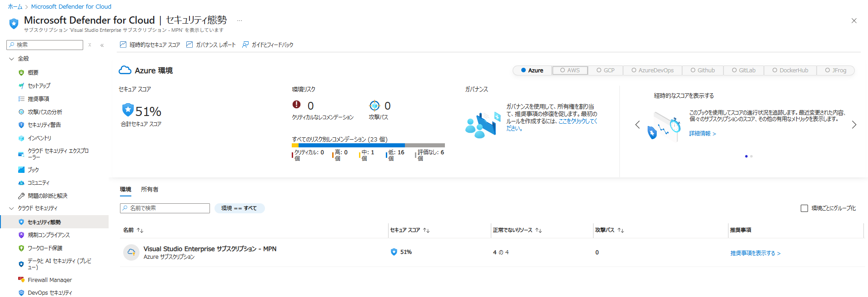Image resolution: width=868 pixels, height=297 pixels.
Task: Switch to the Github environment option
Action: click(703, 70)
